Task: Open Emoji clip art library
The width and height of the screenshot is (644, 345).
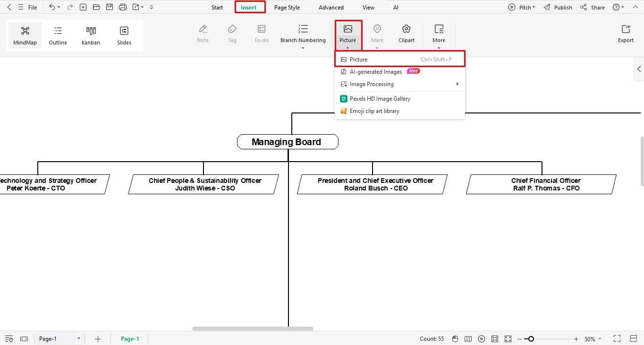Action: [400, 111]
